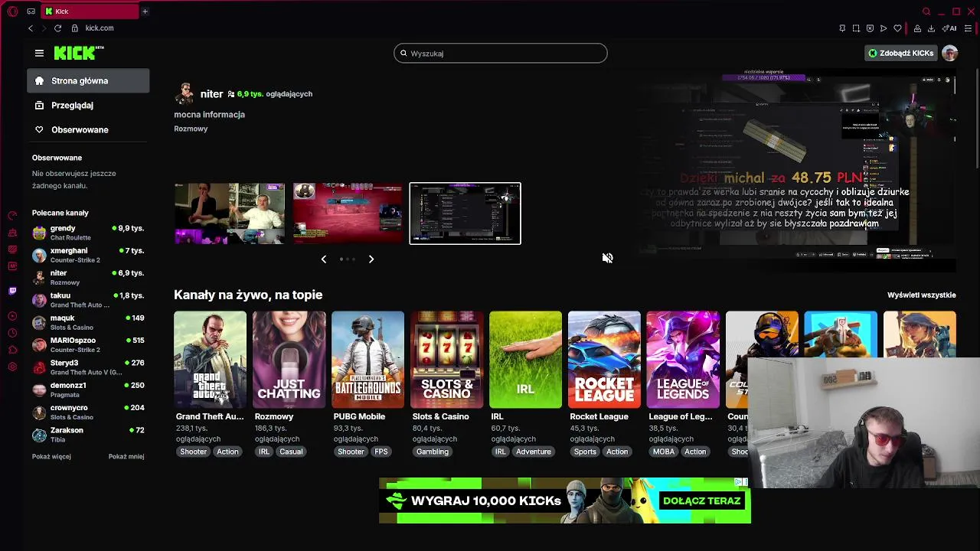
Task: Select the highlighted third featured stream thumbnail
Action: 465,214
